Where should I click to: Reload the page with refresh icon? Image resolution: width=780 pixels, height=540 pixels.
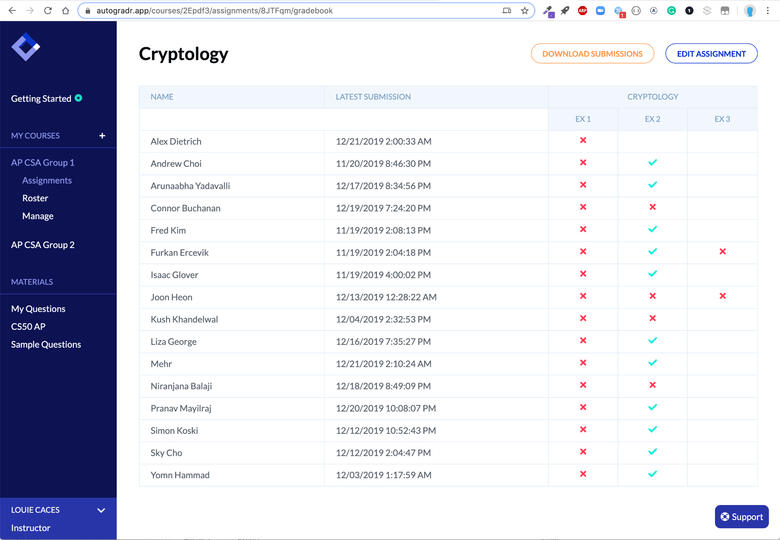click(x=48, y=10)
